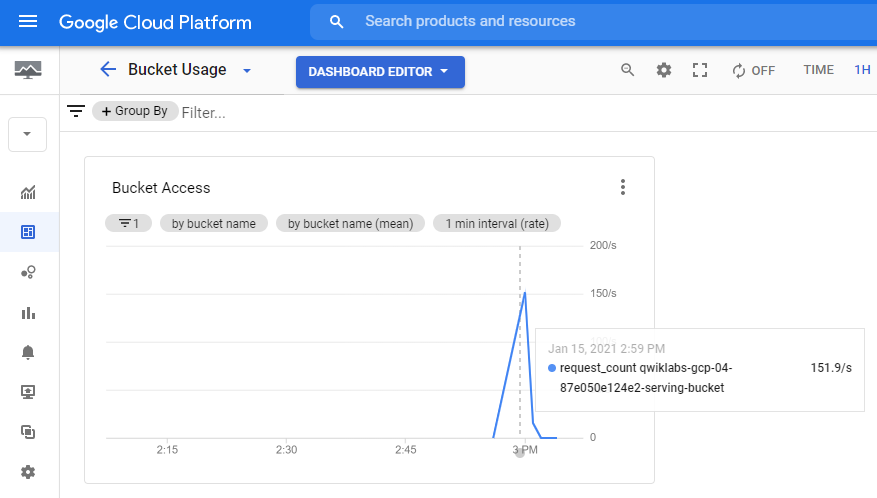Image resolution: width=877 pixels, height=498 pixels.
Task: Click the + Group By chip
Action: pyautogui.click(x=135, y=111)
